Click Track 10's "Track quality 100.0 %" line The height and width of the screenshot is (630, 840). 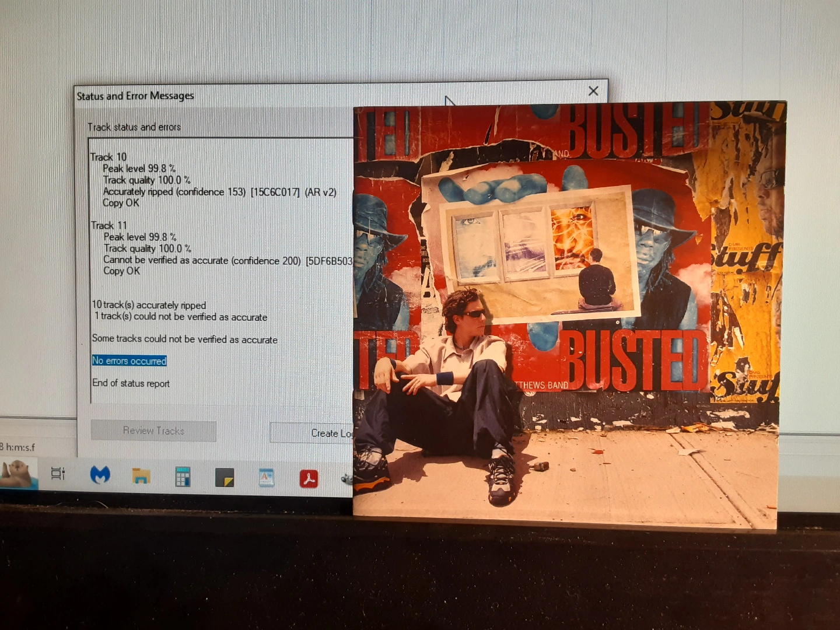146,180
